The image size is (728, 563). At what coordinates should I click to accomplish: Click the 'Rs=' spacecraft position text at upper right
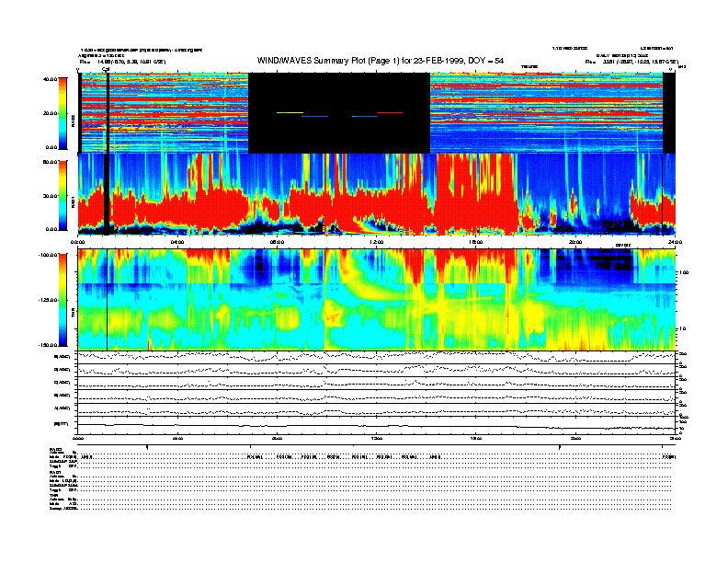[x=631, y=62]
